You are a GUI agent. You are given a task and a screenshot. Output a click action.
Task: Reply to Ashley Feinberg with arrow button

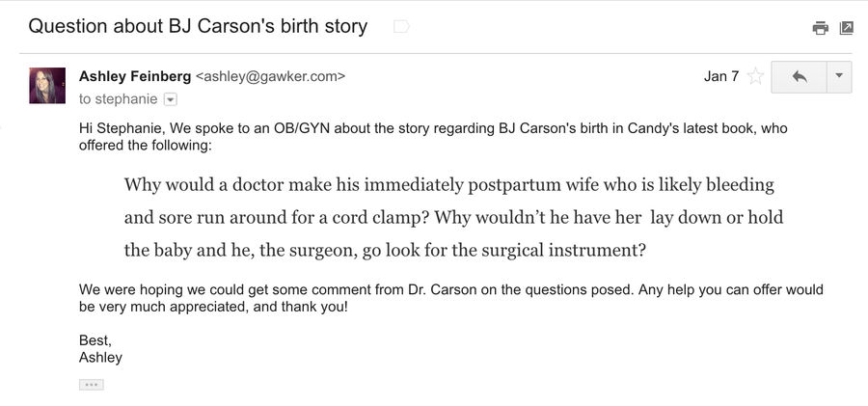pyautogui.click(x=799, y=77)
